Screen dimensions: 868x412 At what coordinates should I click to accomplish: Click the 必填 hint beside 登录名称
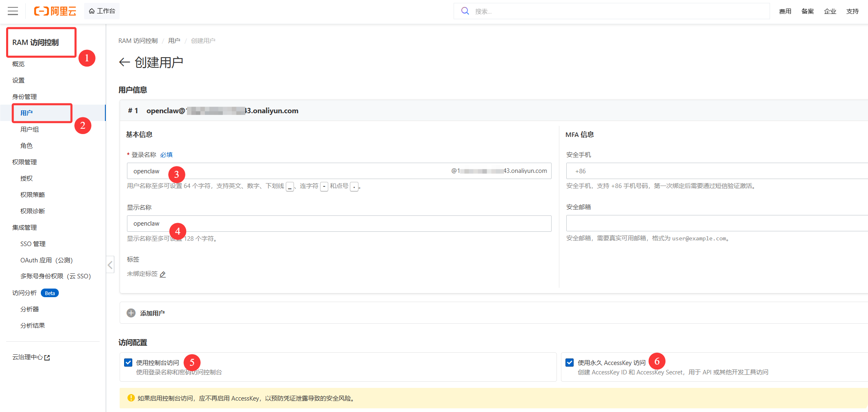coord(167,154)
